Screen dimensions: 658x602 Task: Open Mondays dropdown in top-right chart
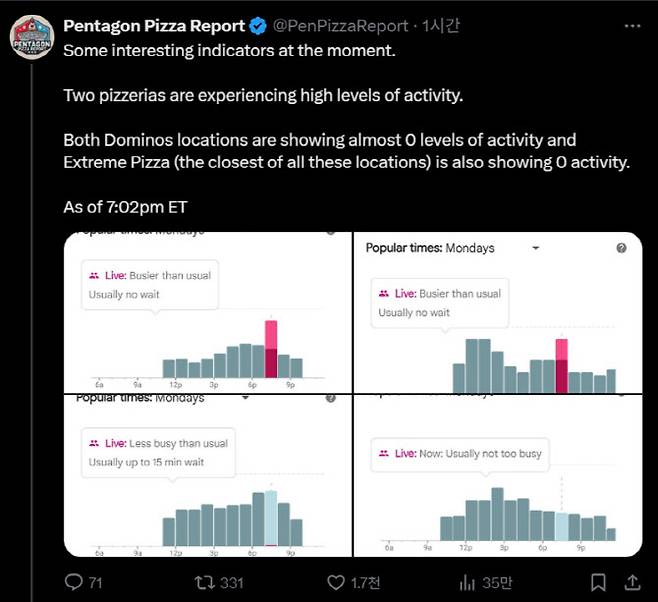(535, 248)
